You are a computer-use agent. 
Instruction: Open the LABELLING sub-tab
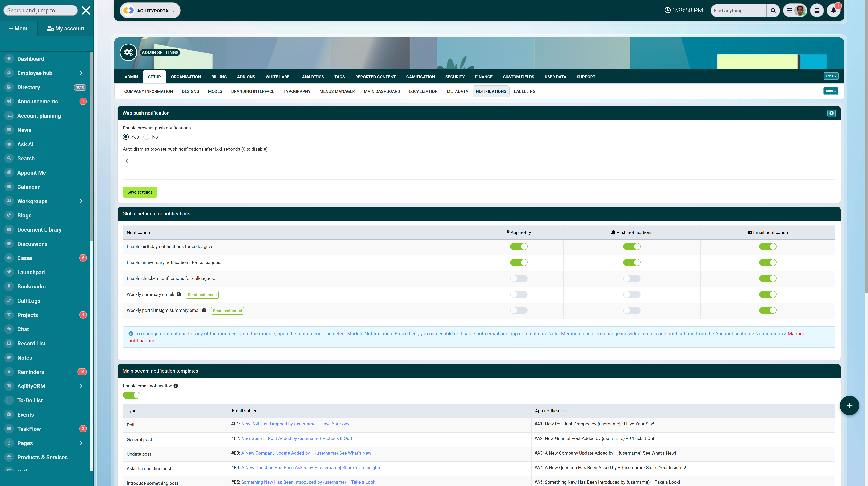pos(524,91)
